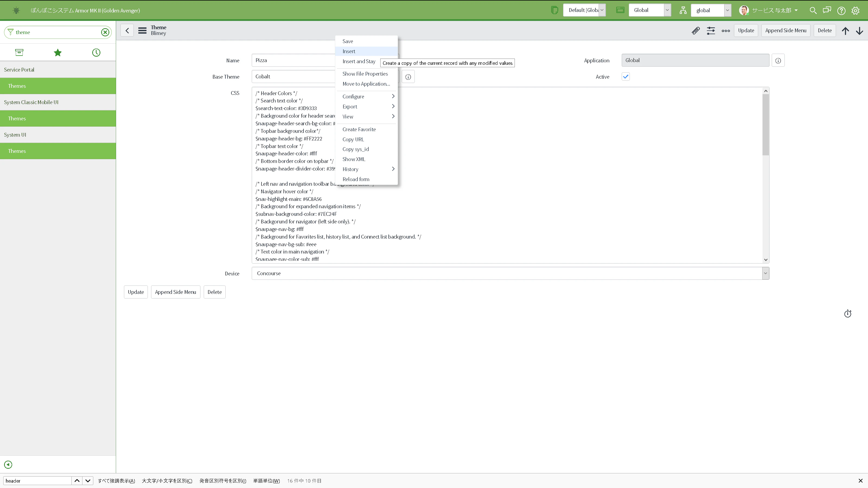
Task: Go to previous record up arrow
Action: [x=845, y=31]
